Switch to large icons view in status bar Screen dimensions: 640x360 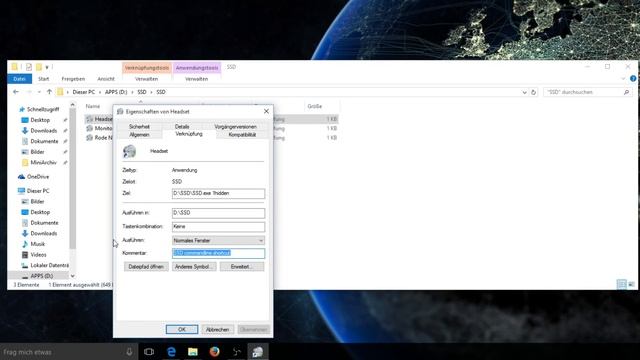(631, 284)
